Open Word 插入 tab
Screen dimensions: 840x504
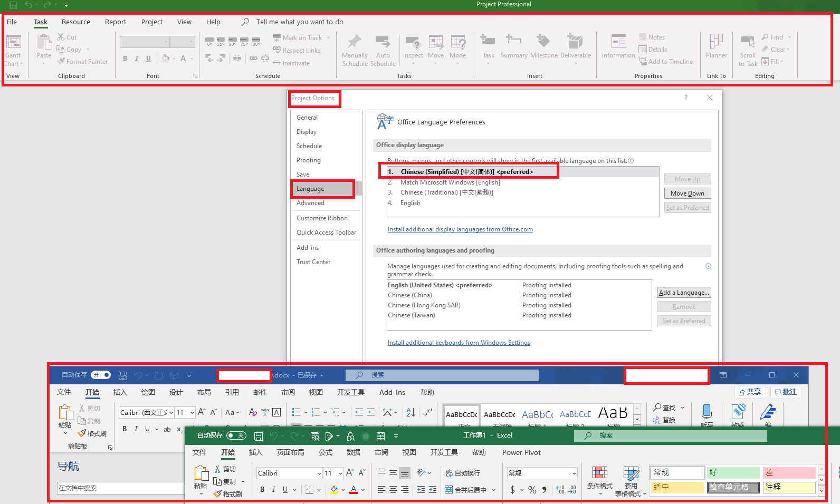120,392
